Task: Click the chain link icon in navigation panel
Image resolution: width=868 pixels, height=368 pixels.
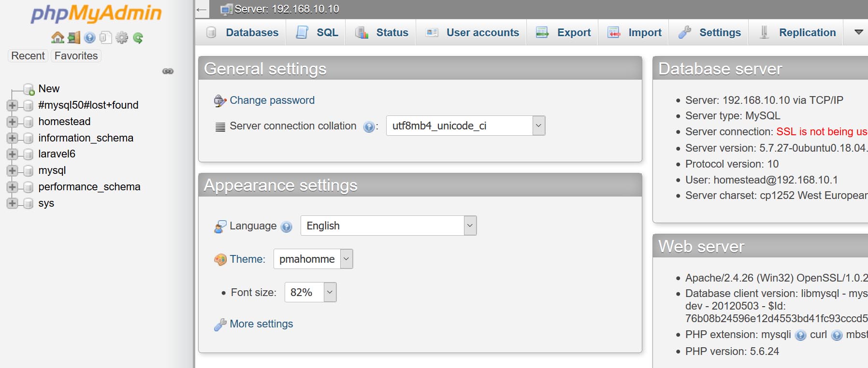Action: click(168, 71)
